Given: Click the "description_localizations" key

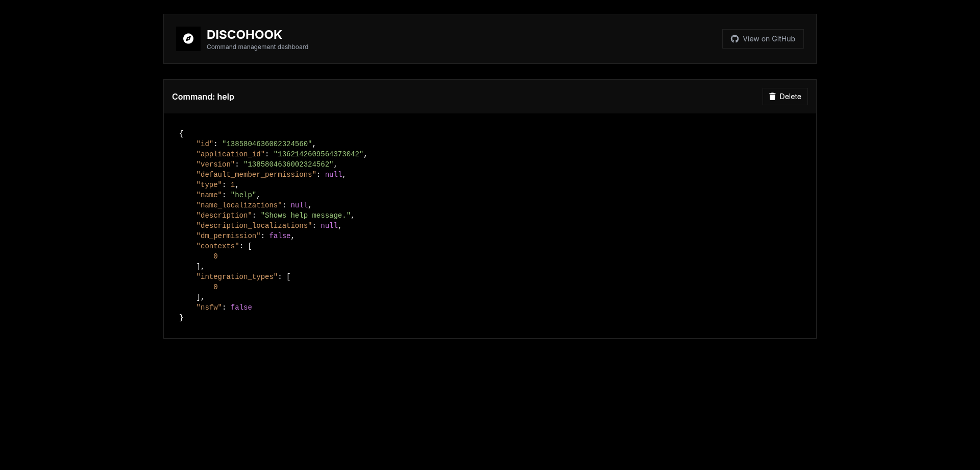Looking at the screenshot, I should [254, 226].
